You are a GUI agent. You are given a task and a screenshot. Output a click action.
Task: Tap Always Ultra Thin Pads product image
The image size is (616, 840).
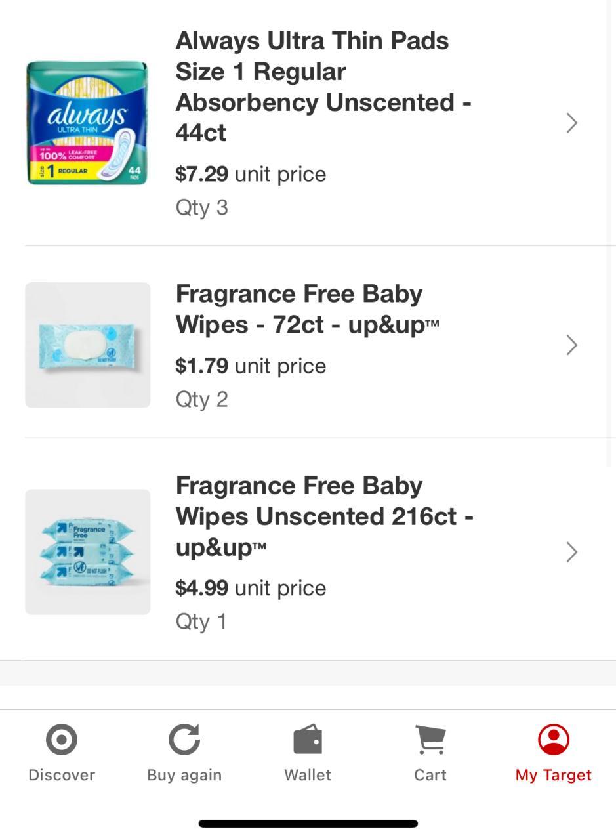(87, 123)
